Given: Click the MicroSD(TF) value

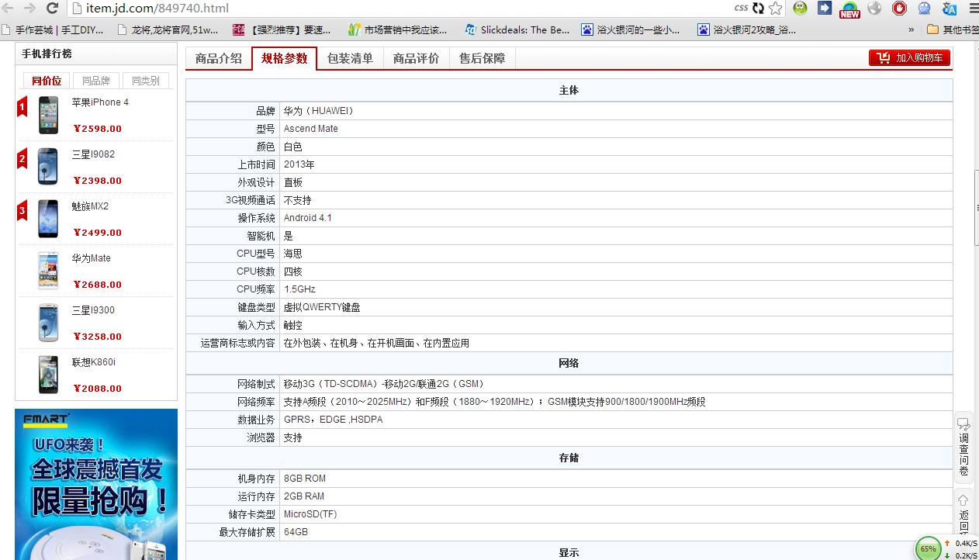Looking at the screenshot, I should [x=310, y=514].
